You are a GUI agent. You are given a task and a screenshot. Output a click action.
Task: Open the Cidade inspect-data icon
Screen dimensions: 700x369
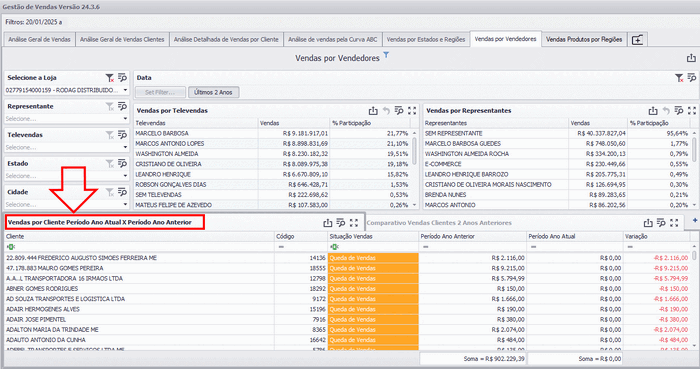coord(122,192)
